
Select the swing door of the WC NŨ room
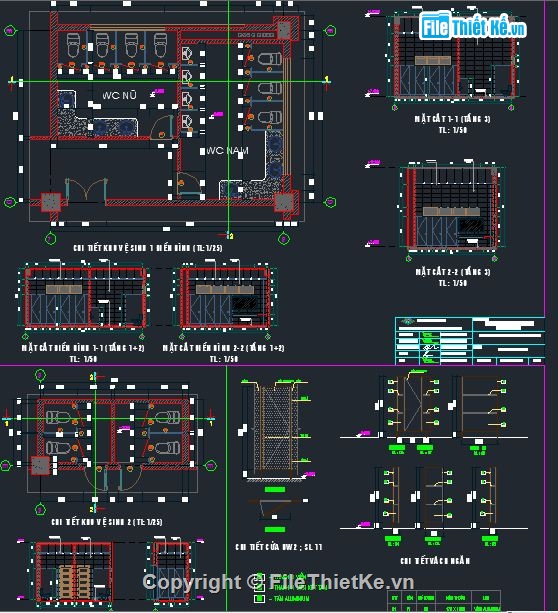(161, 127)
